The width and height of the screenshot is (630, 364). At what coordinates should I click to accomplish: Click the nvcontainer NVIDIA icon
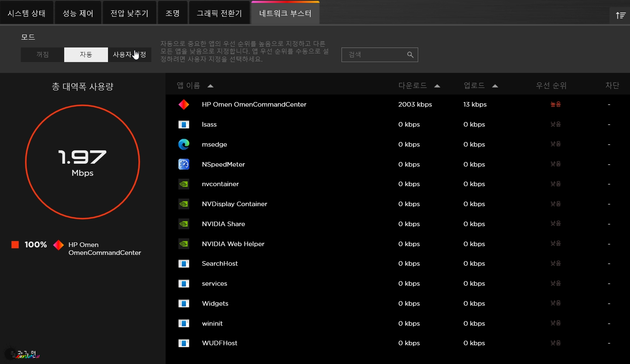click(x=183, y=184)
